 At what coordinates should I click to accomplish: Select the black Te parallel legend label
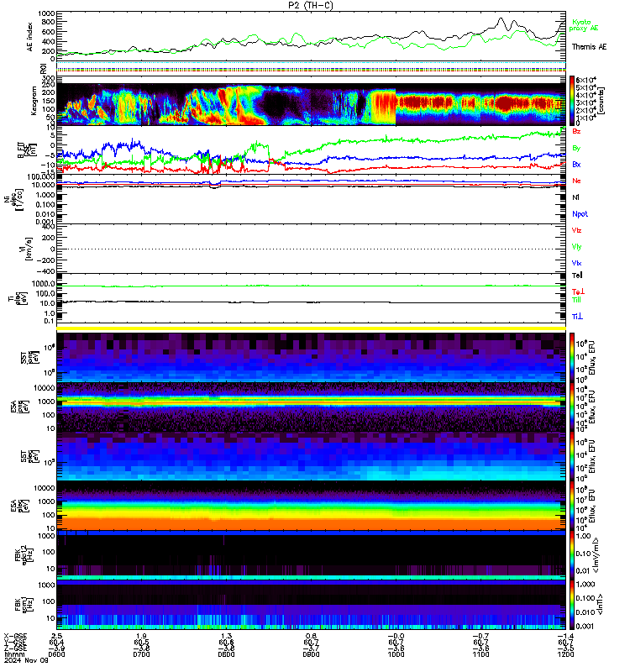click(577, 276)
